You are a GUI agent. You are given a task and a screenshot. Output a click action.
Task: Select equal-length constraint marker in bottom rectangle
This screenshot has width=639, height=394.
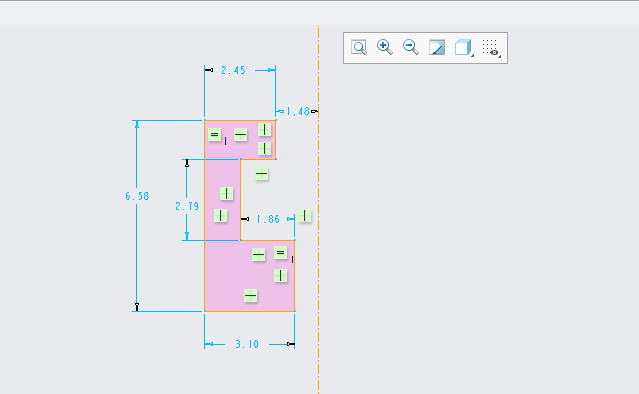tap(280, 253)
